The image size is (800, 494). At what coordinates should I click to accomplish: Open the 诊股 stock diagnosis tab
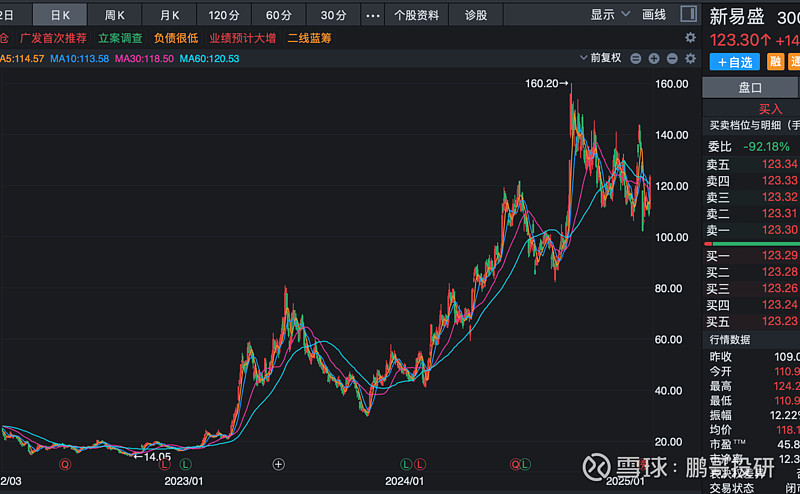click(476, 15)
